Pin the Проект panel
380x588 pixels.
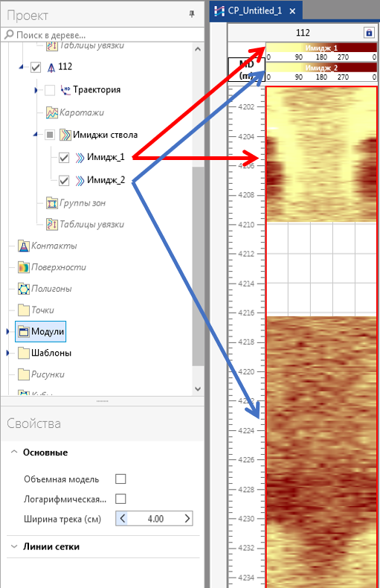192,14
